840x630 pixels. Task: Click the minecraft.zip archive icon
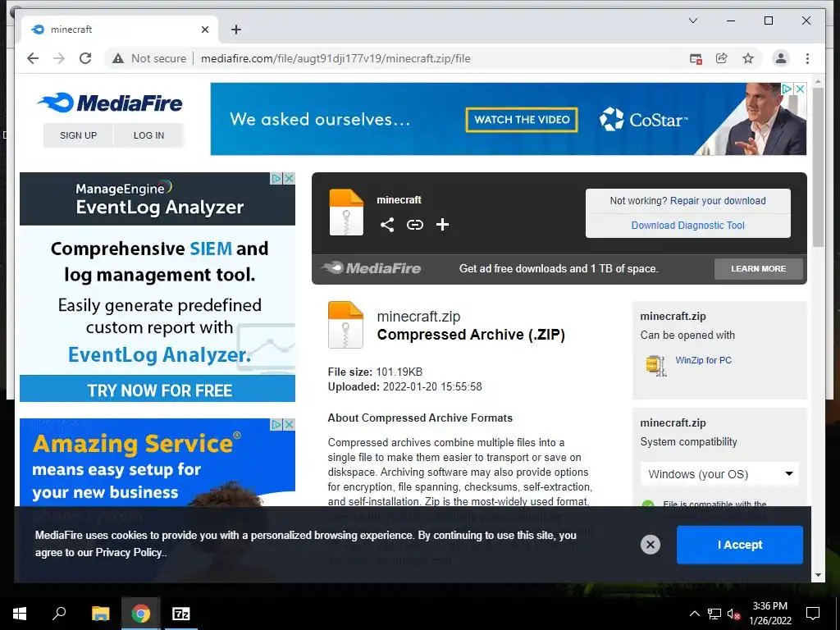[x=345, y=325]
